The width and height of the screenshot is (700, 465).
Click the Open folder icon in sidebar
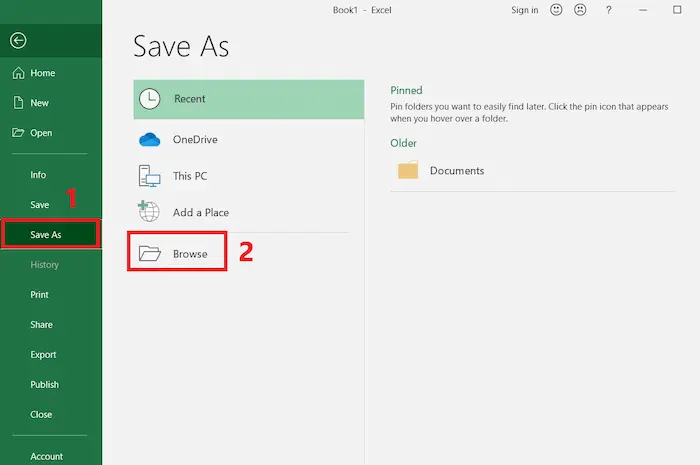[18, 133]
